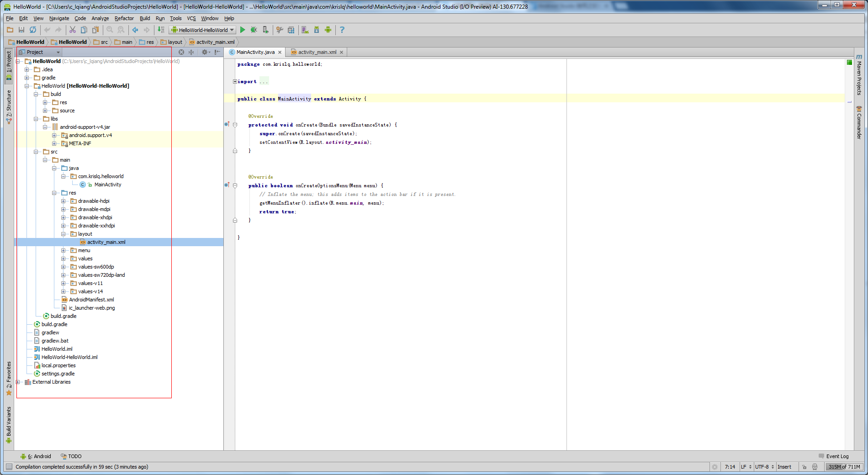
Task: Click the Cut scissors icon
Action: click(x=72, y=30)
